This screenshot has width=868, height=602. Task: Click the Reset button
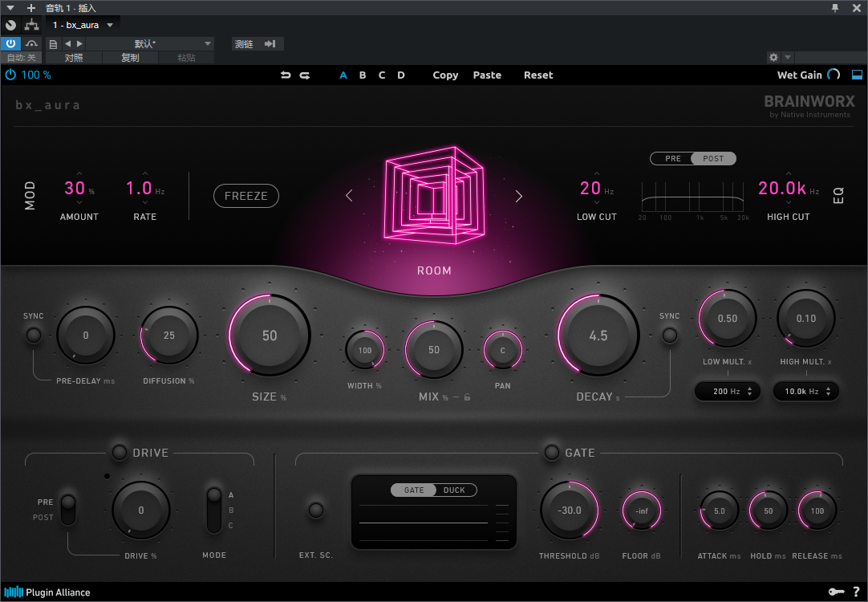pyautogui.click(x=538, y=75)
